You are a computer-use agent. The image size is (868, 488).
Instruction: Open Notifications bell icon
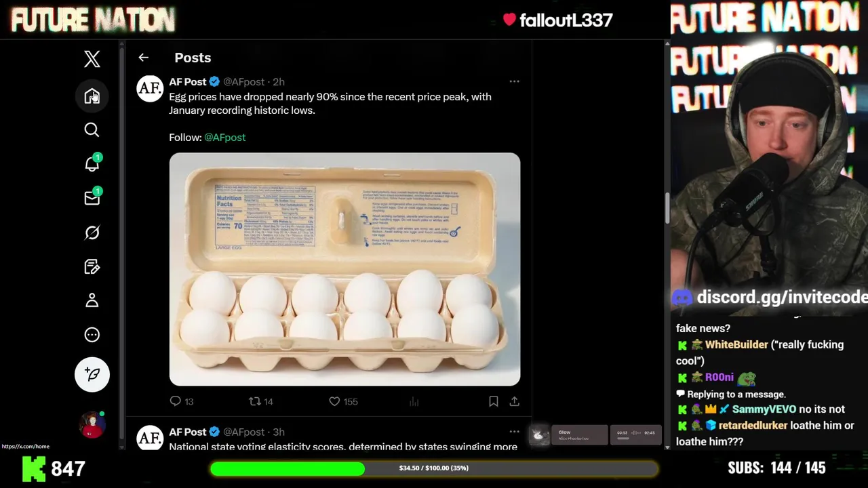92,163
